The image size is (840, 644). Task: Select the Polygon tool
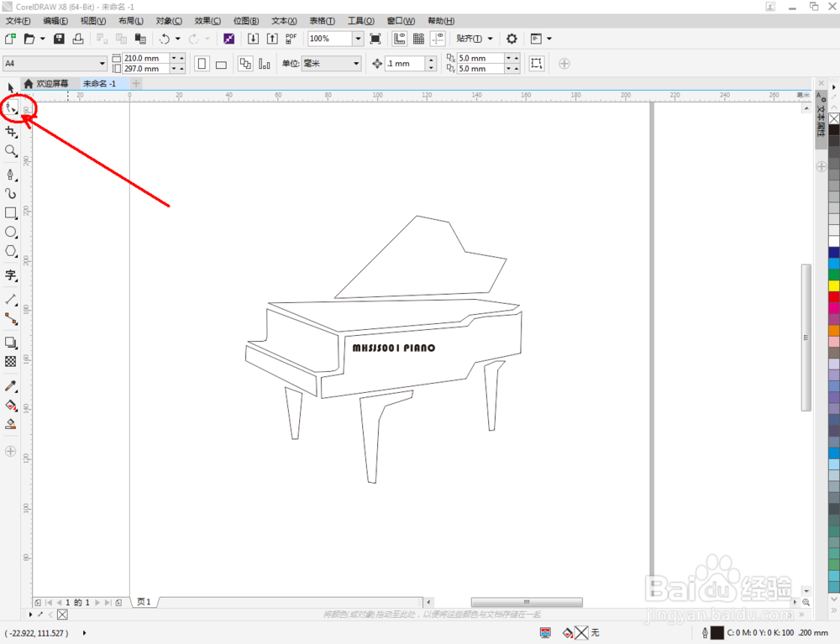[11, 252]
